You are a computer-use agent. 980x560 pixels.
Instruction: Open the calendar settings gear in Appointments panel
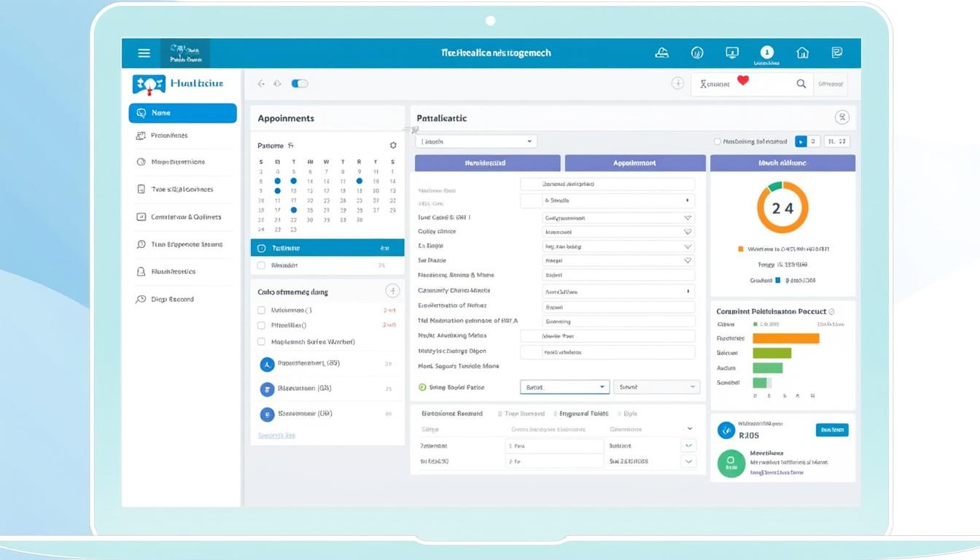(393, 145)
